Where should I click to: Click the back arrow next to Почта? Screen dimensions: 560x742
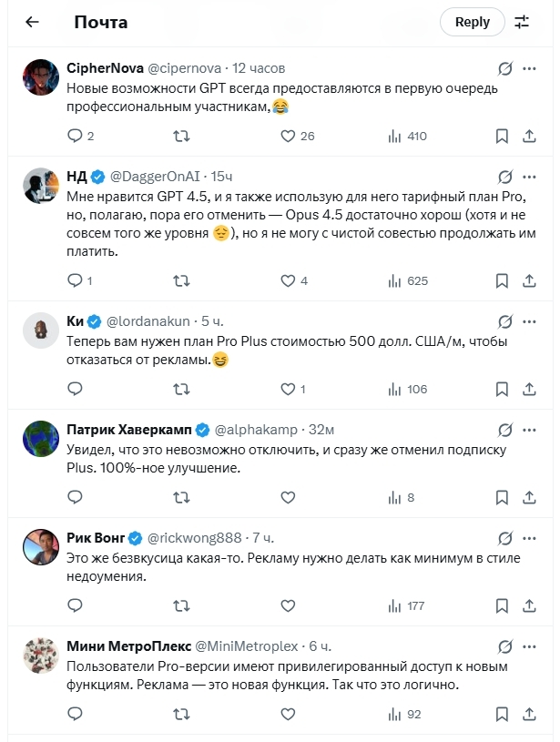pos(32,22)
